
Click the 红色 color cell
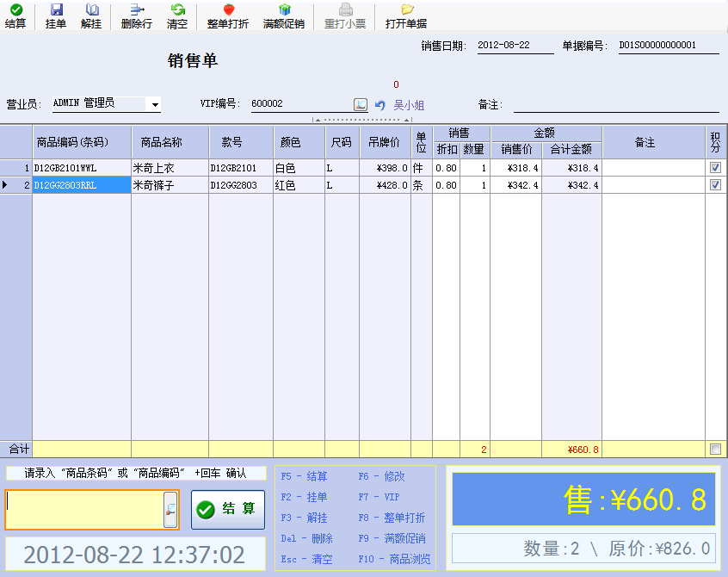click(299, 185)
